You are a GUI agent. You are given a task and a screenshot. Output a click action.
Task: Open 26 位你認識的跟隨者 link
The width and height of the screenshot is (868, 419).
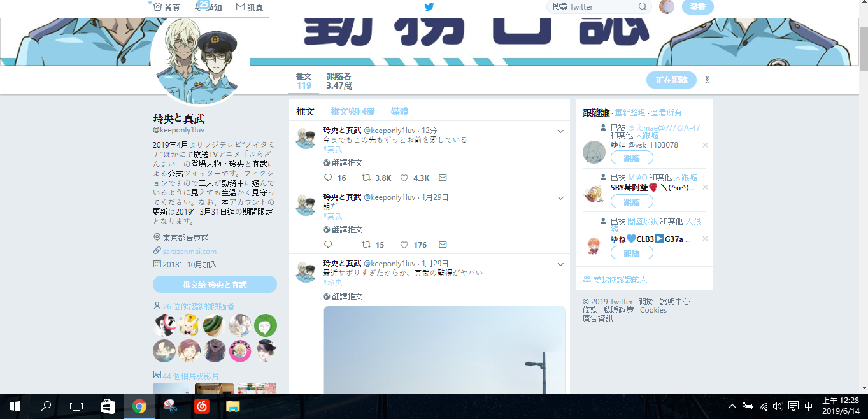click(x=198, y=307)
